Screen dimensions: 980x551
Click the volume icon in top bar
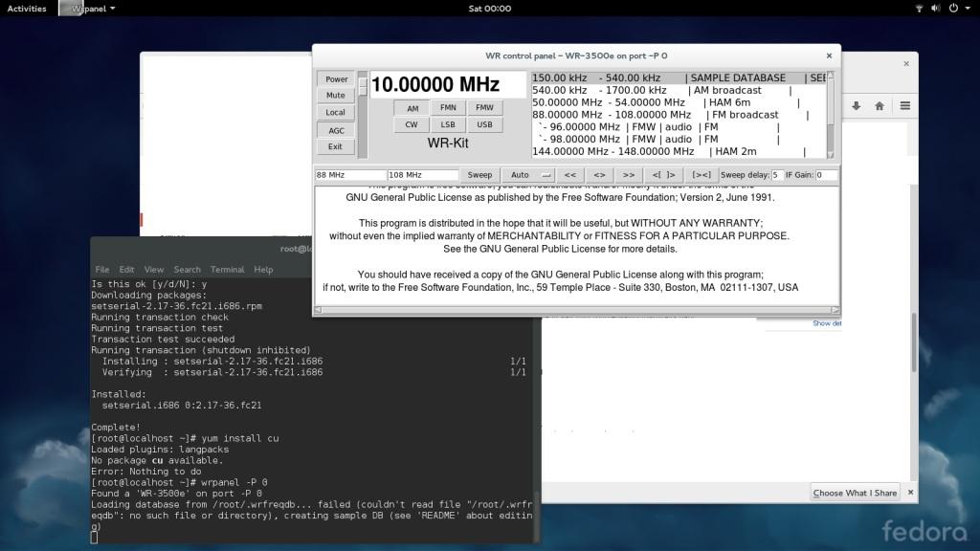(x=935, y=8)
